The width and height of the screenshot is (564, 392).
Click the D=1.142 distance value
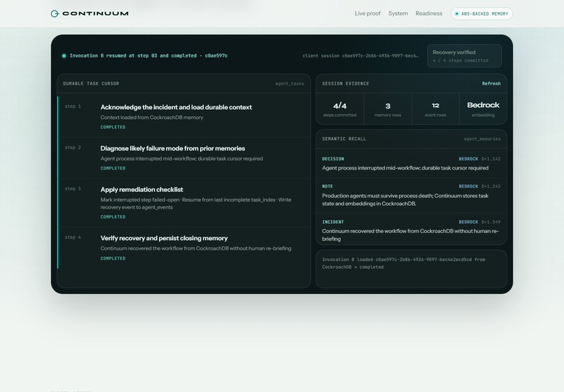[491, 159]
